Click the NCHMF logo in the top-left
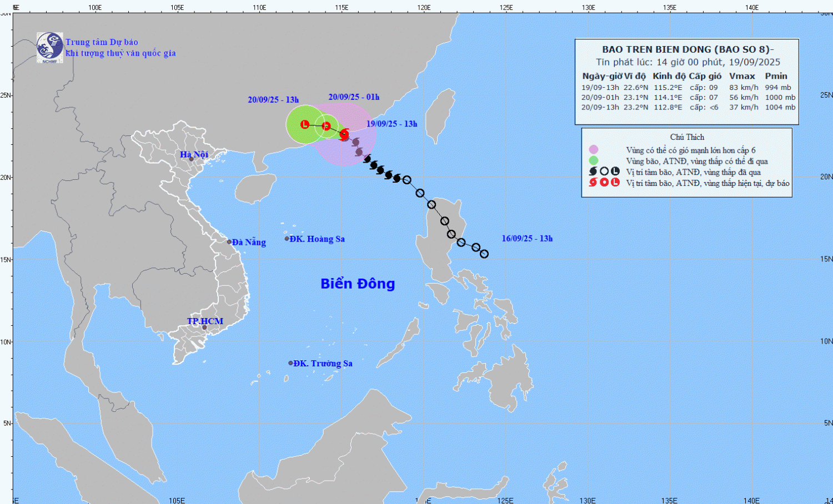 point(49,47)
